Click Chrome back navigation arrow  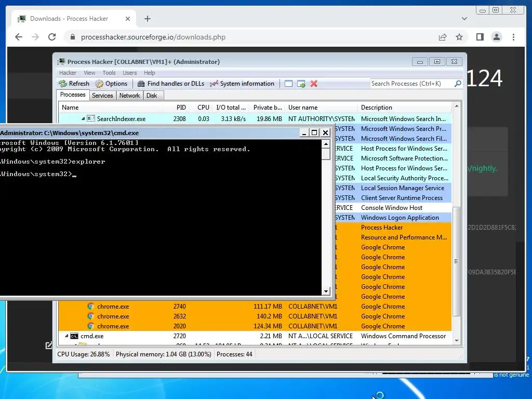click(x=19, y=37)
